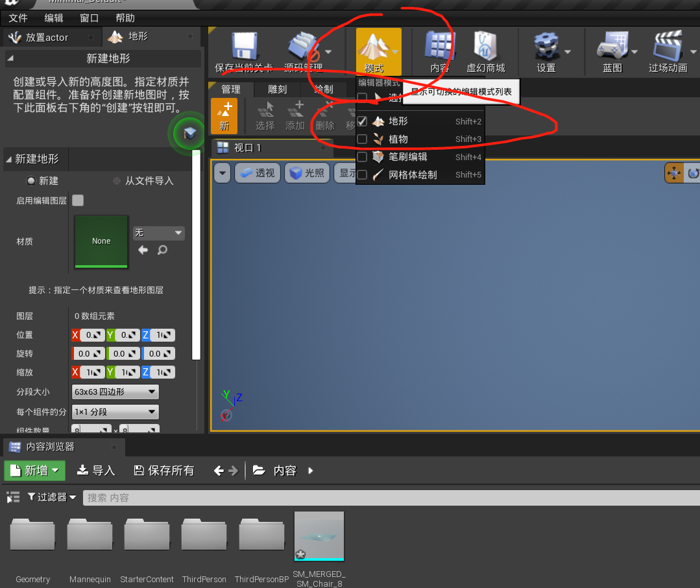Select the Viewport 1 (视口 1) tab

(272, 148)
